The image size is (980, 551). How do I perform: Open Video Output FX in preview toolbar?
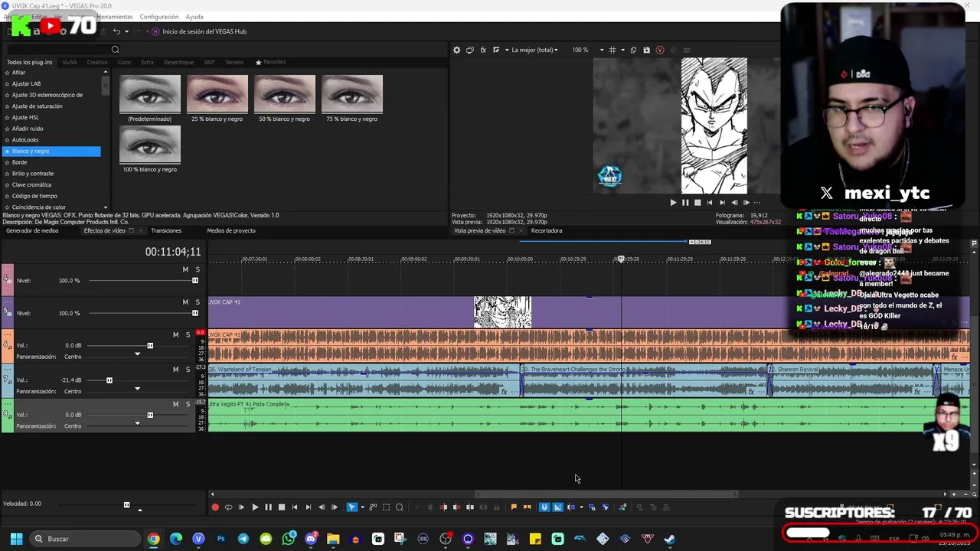pos(483,50)
